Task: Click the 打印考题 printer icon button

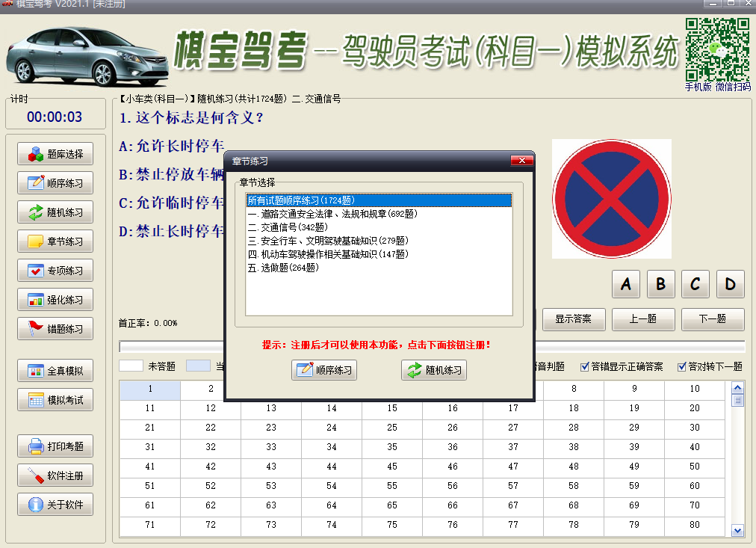Action: click(x=56, y=446)
